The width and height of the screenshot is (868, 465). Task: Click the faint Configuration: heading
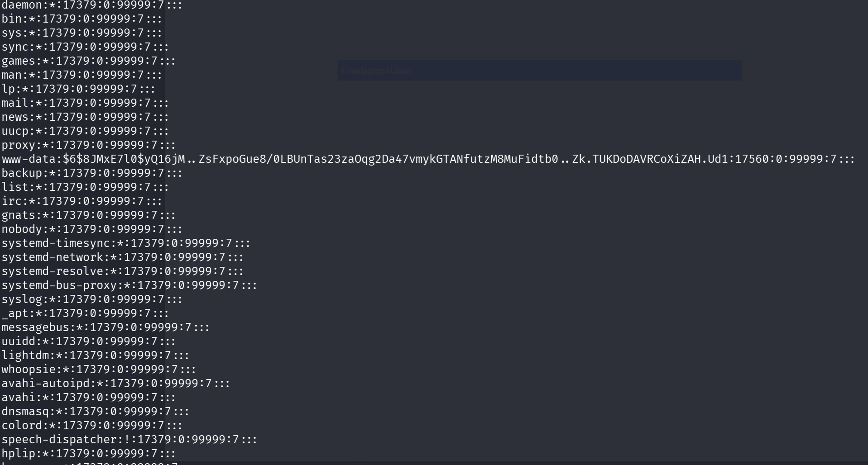tap(377, 71)
